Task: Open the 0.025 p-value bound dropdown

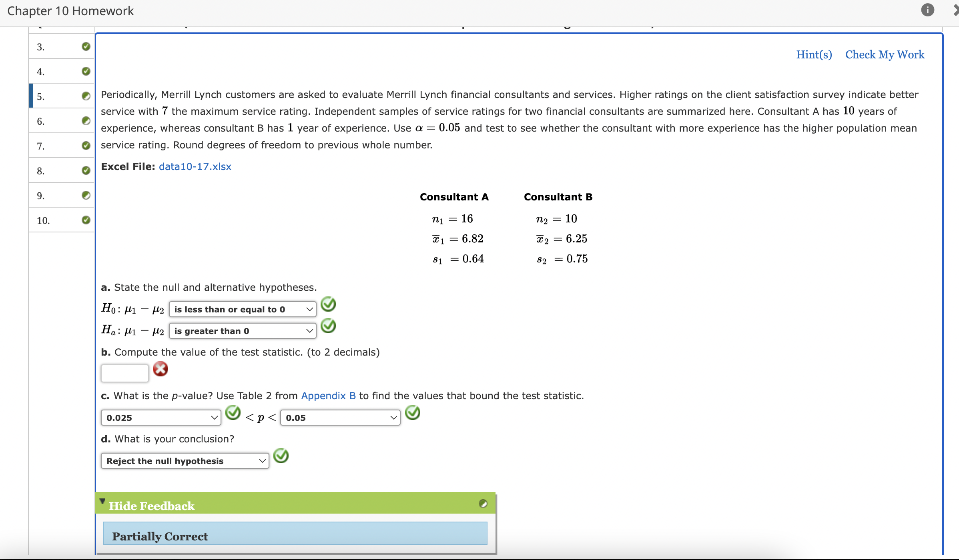Action: click(161, 417)
